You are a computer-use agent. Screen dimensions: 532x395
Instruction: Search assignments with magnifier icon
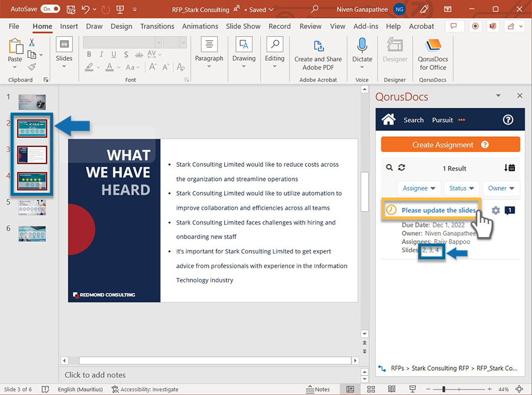point(389,167)
